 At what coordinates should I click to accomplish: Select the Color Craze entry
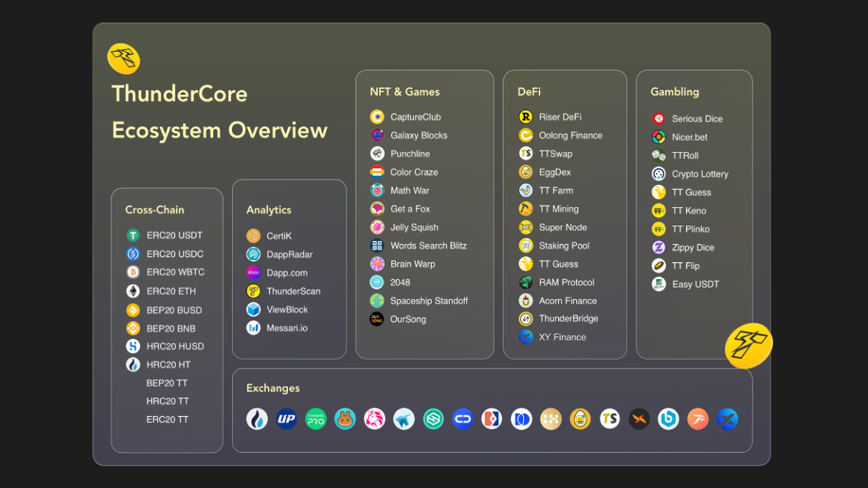coord(403,172)
